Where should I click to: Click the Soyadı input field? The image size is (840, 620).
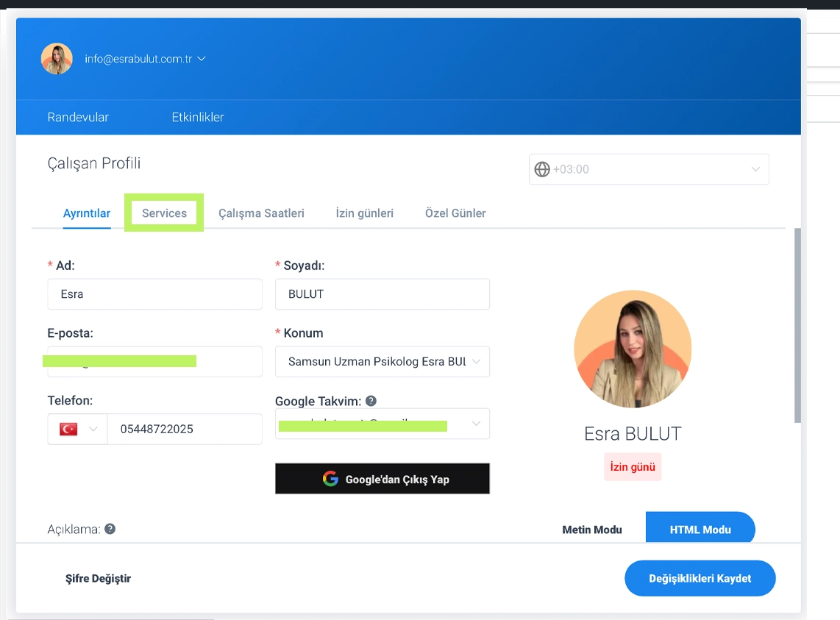coord(382,294)
